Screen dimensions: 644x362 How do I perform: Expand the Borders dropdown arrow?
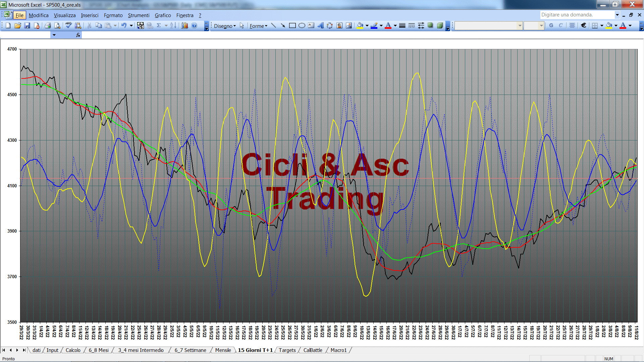pyautogui.click(x=602, y=25)
